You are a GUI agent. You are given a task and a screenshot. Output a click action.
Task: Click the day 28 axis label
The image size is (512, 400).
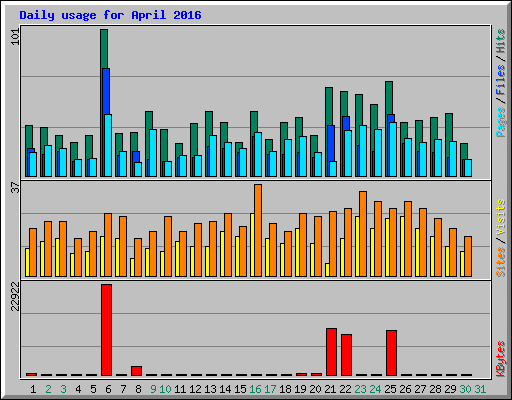[435, 389]
